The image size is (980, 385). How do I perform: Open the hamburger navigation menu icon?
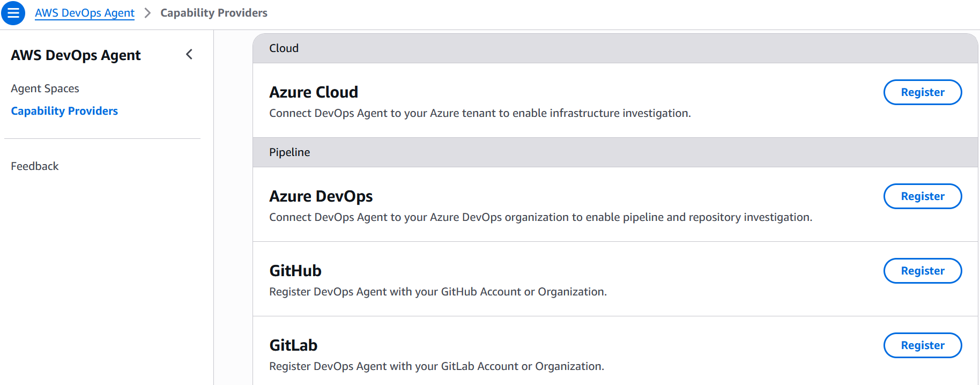pyautogui.click(x=13, y=13)
